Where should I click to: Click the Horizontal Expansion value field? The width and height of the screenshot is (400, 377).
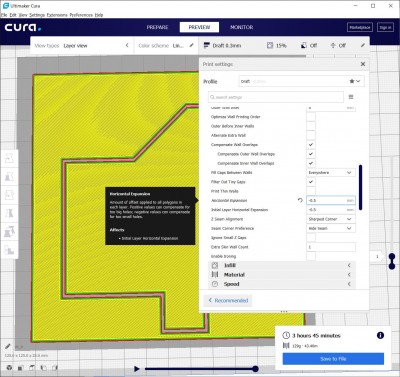331,200
